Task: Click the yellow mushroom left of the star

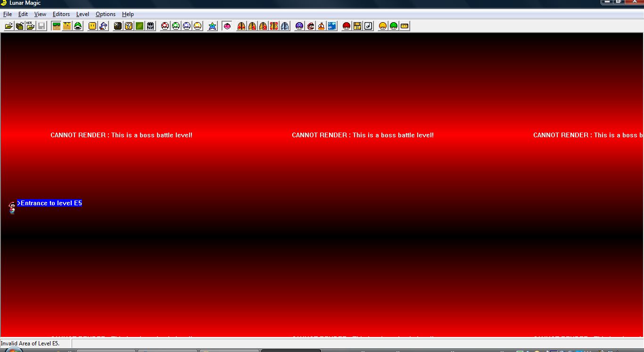Action: [x=198, y=26]
